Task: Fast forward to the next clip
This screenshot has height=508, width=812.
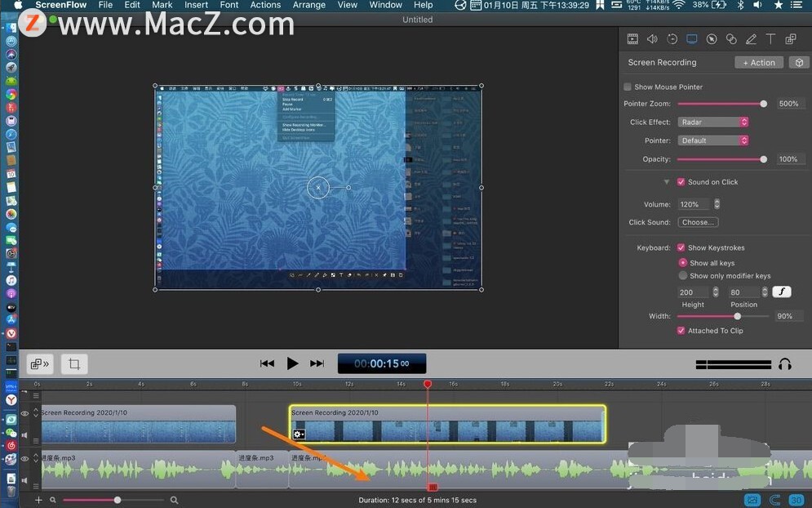Action: (x=317, y=364)
